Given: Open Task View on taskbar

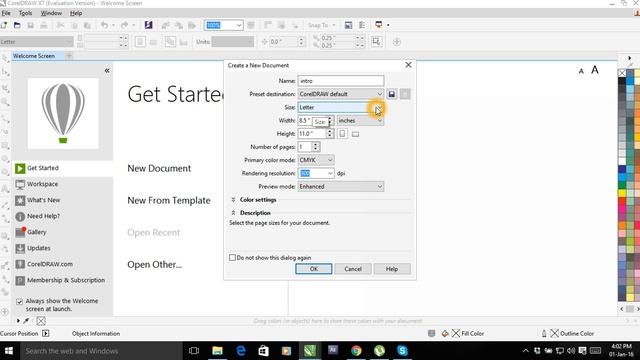Looking at the screenshot, I should coord(194,351).
